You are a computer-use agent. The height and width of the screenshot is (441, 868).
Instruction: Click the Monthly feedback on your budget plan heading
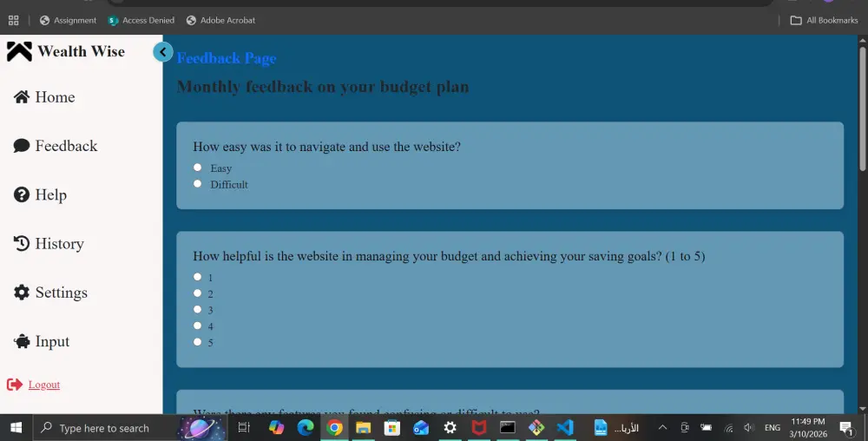pos(323,87)
